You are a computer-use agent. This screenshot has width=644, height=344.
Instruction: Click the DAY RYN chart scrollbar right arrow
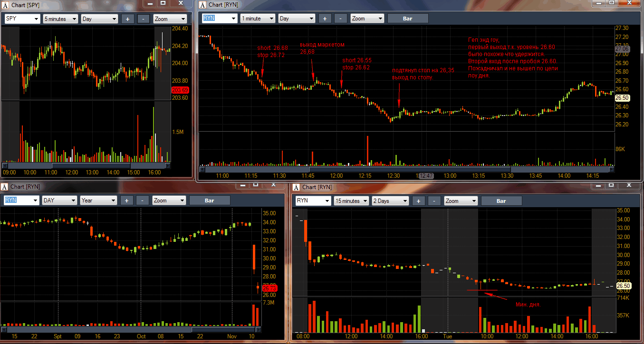[x=259, y=329]
